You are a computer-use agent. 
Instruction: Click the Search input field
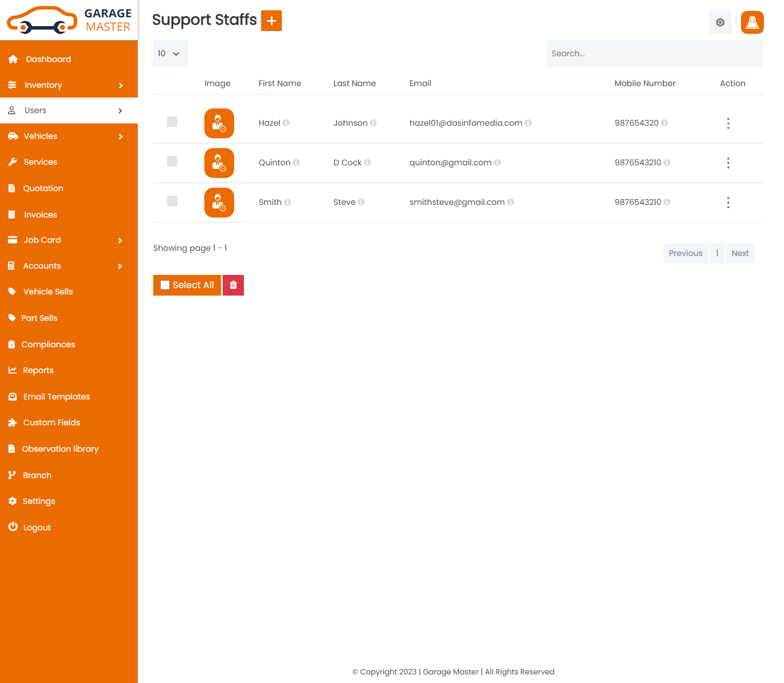tap(654, 53)
